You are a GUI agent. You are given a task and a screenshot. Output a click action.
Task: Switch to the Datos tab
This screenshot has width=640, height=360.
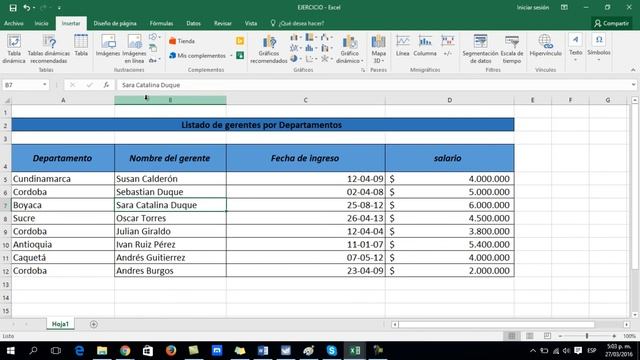click(x=193, y=24)
